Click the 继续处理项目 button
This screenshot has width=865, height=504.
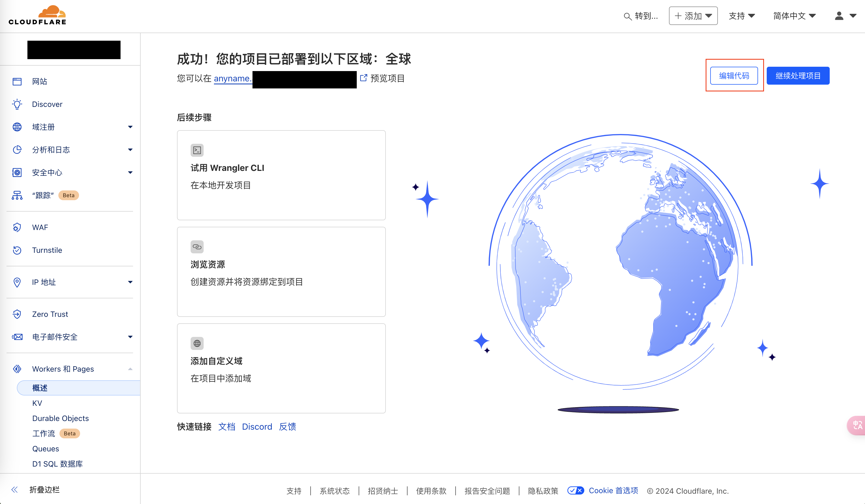tap(798, 76)
